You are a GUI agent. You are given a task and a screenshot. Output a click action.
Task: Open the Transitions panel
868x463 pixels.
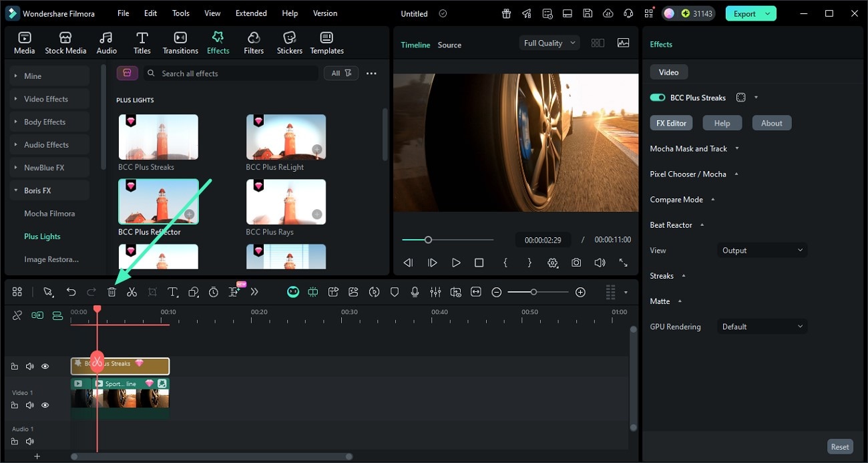(x=180, y=43)
